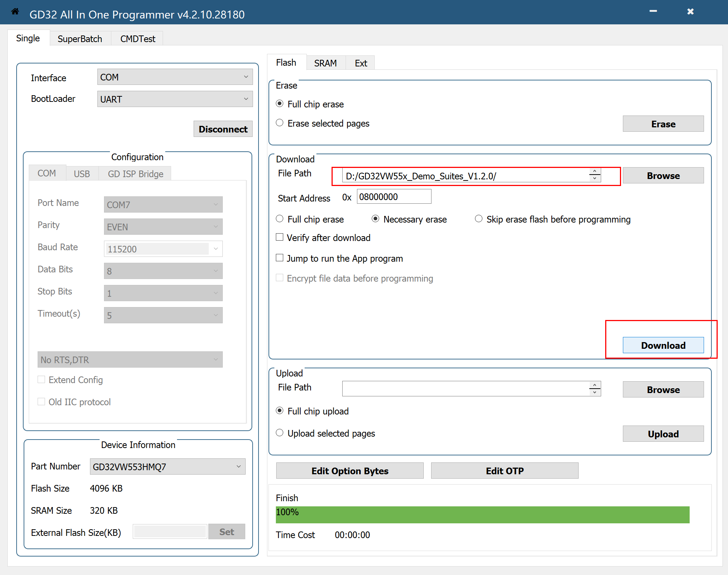Image resolution: width=728 pixels, height=575 pixels.
Task: Minimize the programmer window
Action: pos(653,11)
